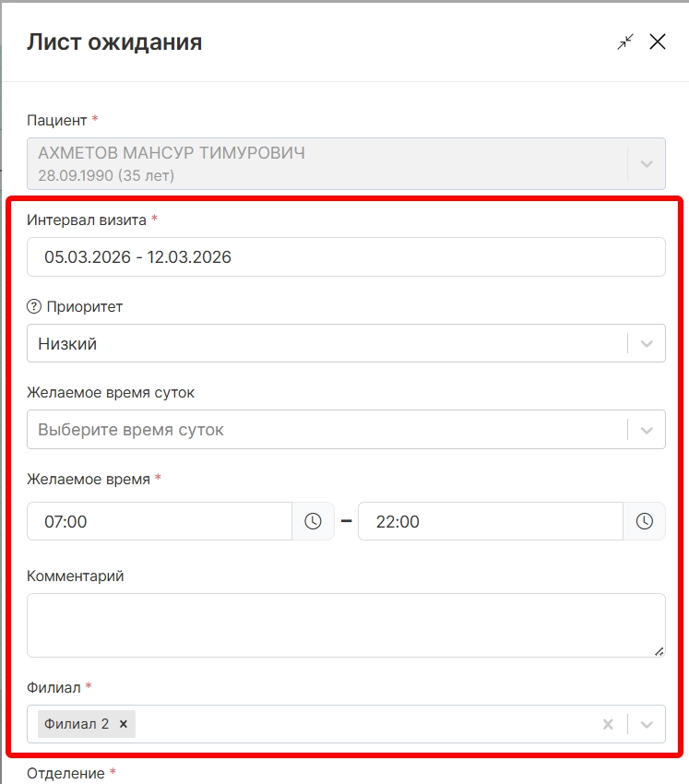Open the Выберите время суток selector
The height and width of the screenshot is (784, 689).
point(323,430)
